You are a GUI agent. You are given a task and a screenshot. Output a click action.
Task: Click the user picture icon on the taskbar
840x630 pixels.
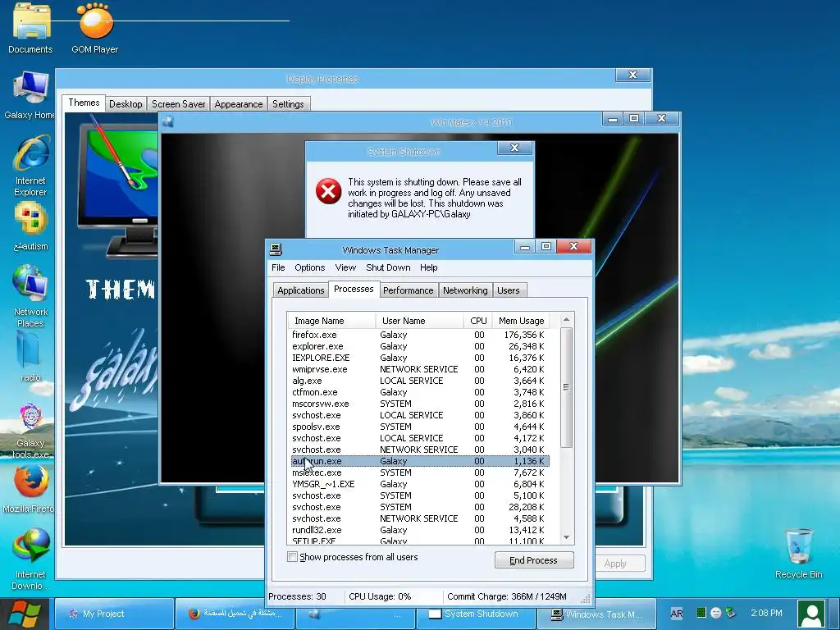coord(811,614)
